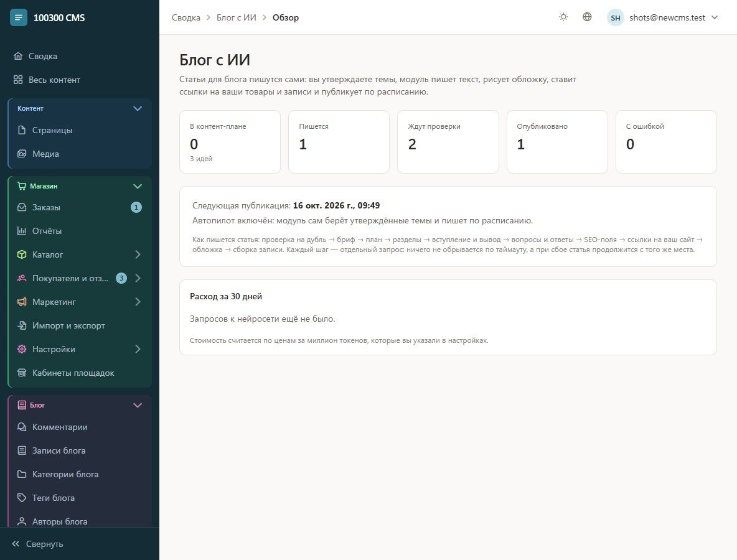The height and width of the screenshot is (560, 737).
Task: Click the Заказы inbox icon
Action: pos(22,207)
